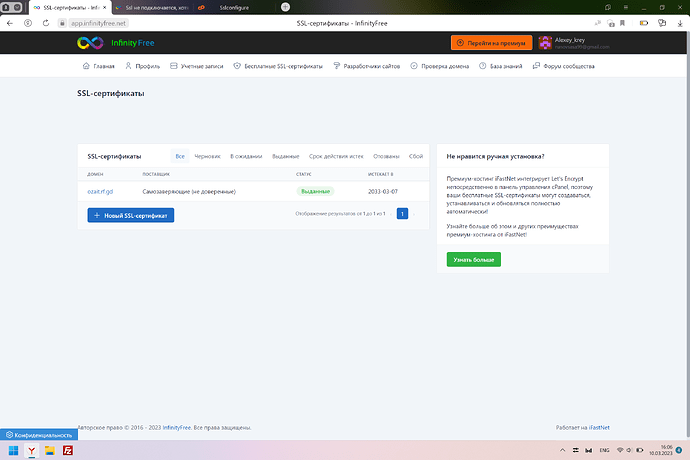Click the InfinityFree logo in the header
Viewport: 690px width, 460px height.
pyautogui.click(x=115, y=43)
